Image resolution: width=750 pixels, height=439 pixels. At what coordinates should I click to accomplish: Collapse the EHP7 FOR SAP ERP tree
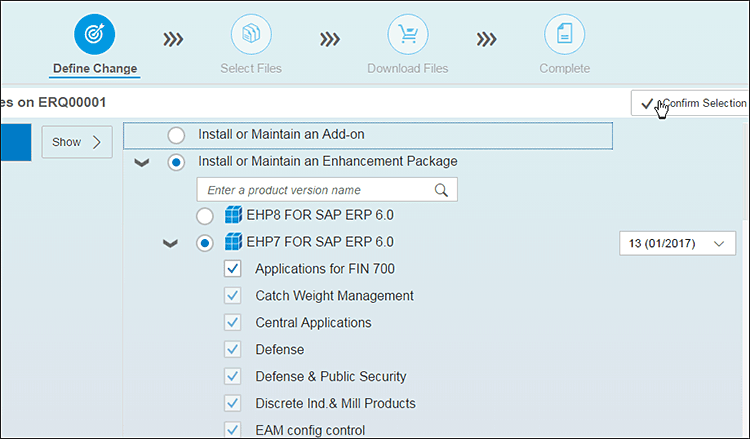tap(170, 243)
